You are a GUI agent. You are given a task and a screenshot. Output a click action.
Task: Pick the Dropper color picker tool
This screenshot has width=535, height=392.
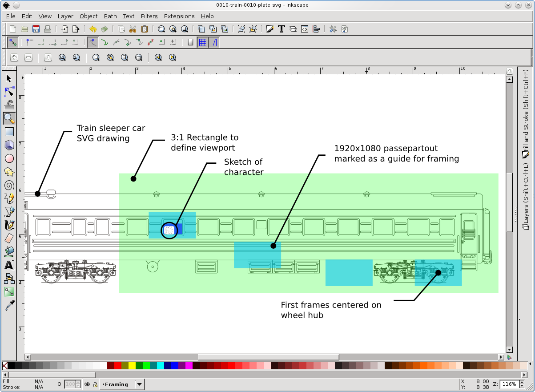(x=9, y=305)
